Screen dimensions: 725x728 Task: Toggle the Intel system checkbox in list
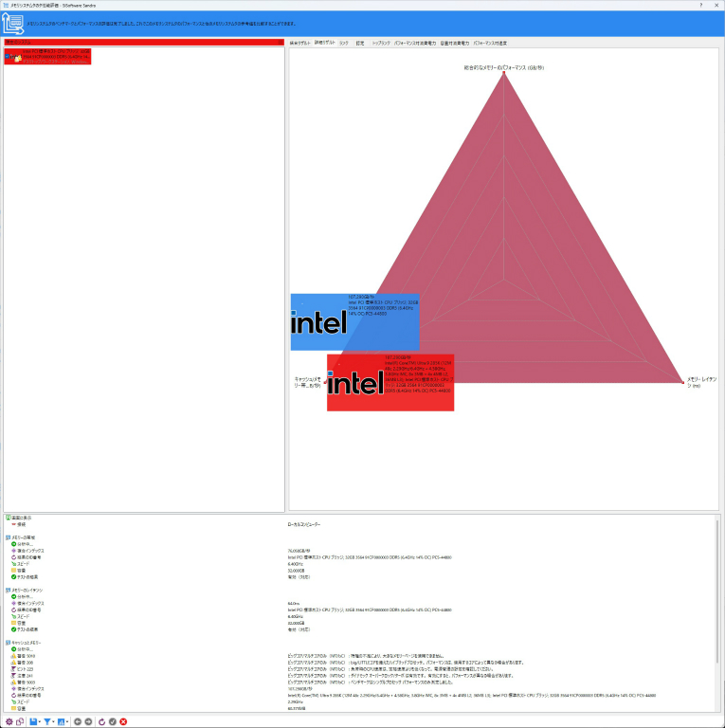click(x=7, y=56)
